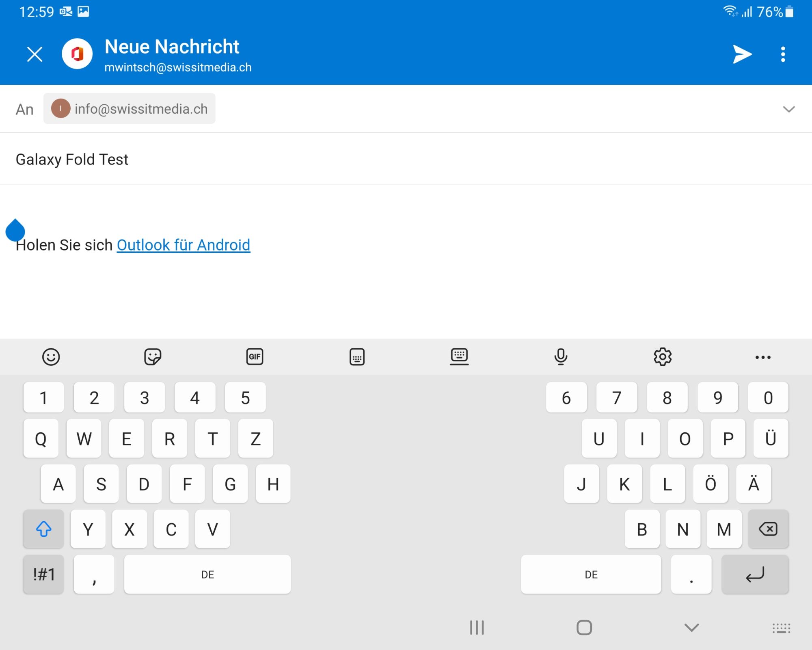The height and width of the screenshot is (650, 812).
Task: Tap the P key
Action: coord(728,438)
